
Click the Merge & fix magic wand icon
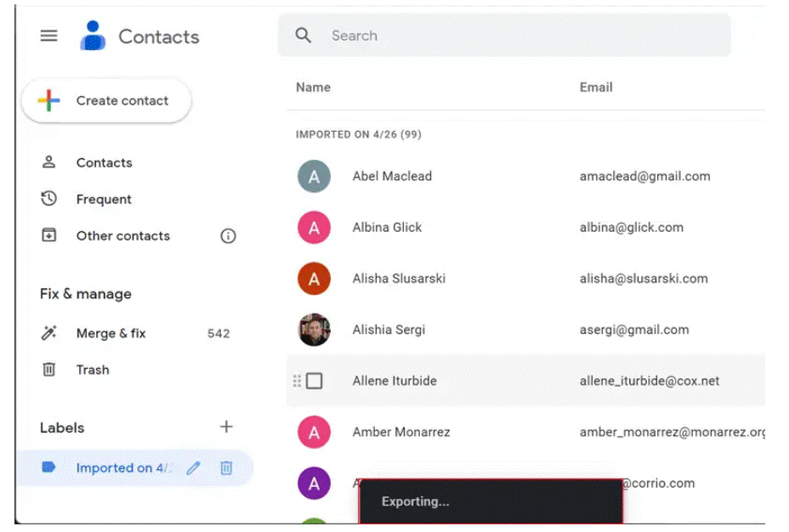coord(48,333)
